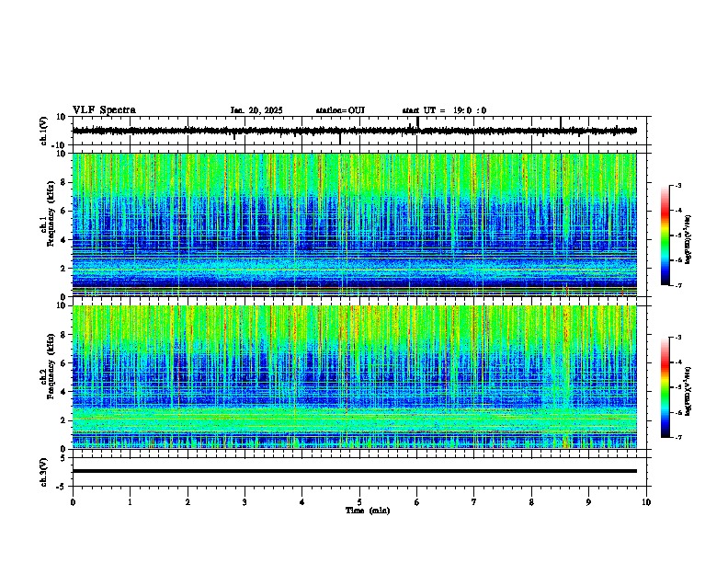Click the "ch.3(V)" axis label
The image size is (728, 563).
coord(44,473)
